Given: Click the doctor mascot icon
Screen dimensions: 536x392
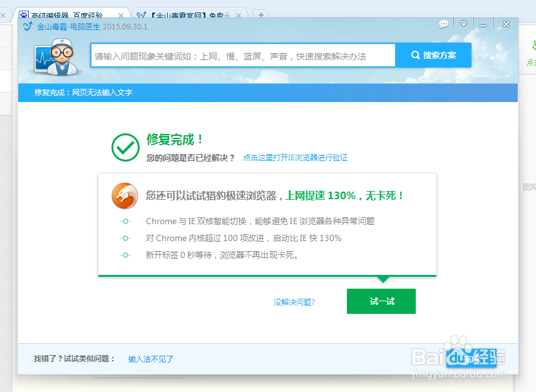Looking at the screenshot, I should point(56,57).
